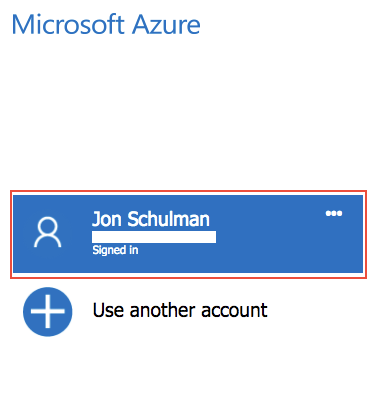Click the Jon Schulman name text
The width and height of the screenshot is (387, 419).
click(x=151, y=219)
